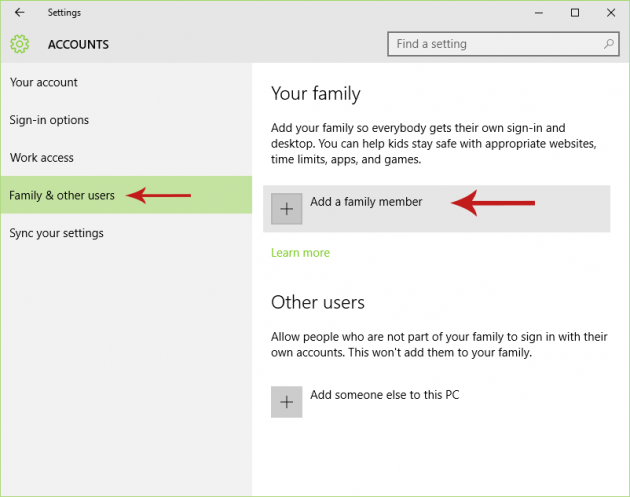
Task: Click the ACCOUNTS header title
Action: click(78, 44)
